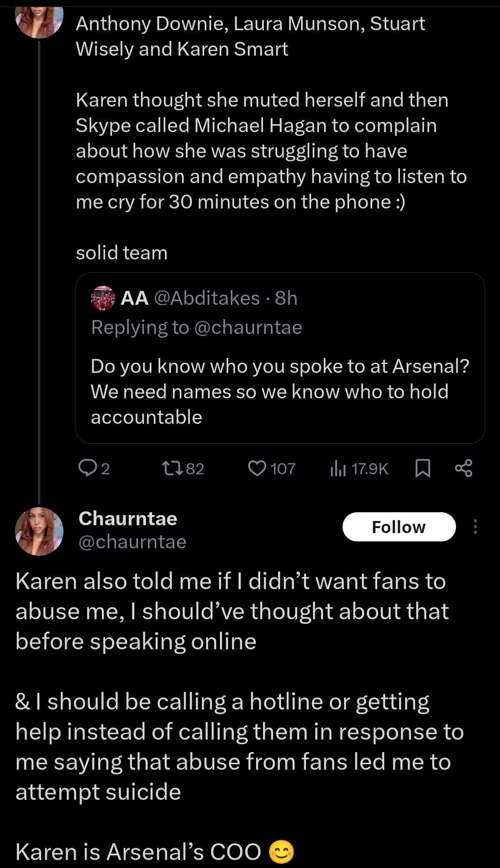Click @chaurntae in Replying to line
Image resolution: width=500 pixels, height=868 pixels.
click(248, 327)
